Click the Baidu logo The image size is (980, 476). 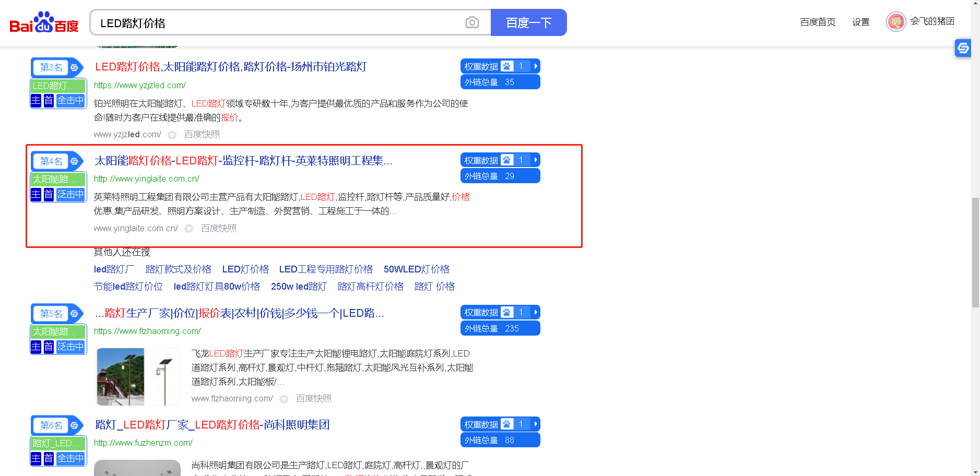[x=44, y=22]
